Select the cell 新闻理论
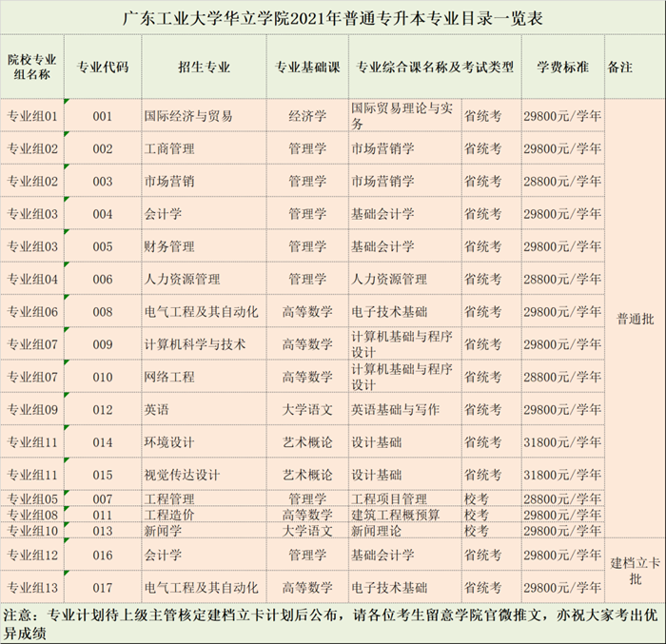The height and width of the screenshot is (644, 666). click(x=405, y=530)
